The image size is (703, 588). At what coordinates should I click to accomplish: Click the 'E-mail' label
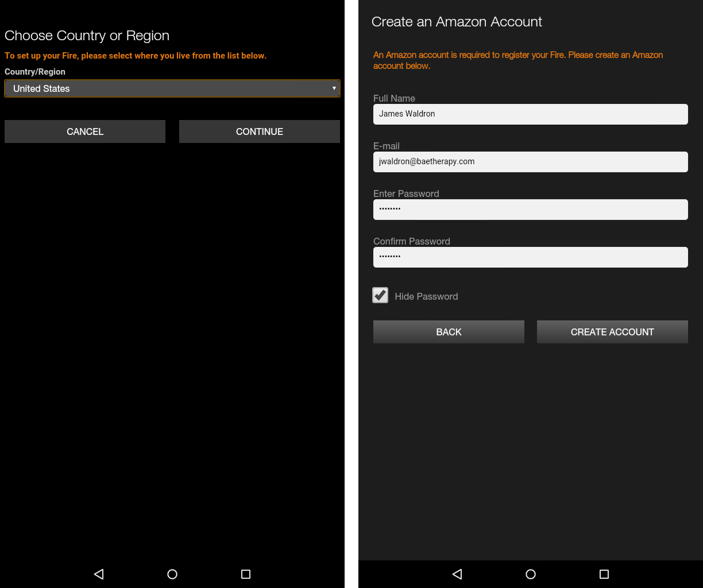[x=387, y=146]
